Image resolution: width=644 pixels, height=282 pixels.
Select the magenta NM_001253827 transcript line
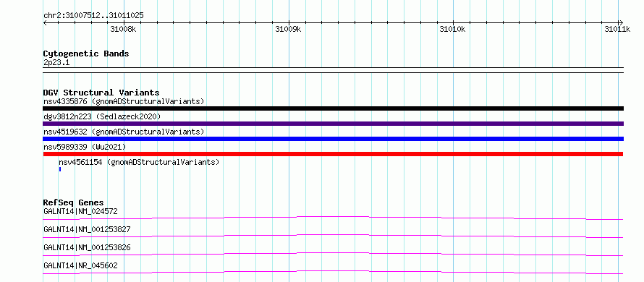333,236
